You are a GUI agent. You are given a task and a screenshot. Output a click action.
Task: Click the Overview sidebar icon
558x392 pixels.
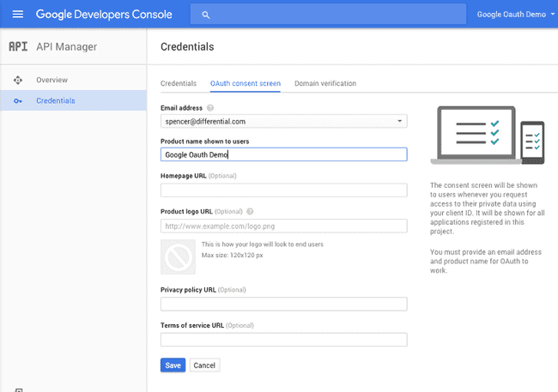pos(18,80)
